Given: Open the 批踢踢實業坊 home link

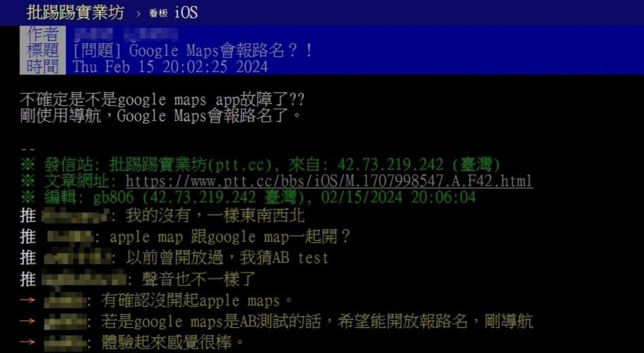Looking at the screenshot, I should 75,13.
